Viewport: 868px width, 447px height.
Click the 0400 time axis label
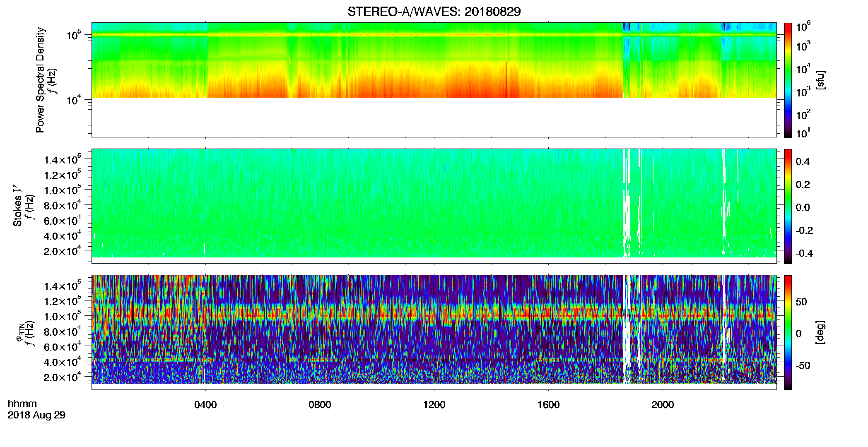[x=205, y=404]
